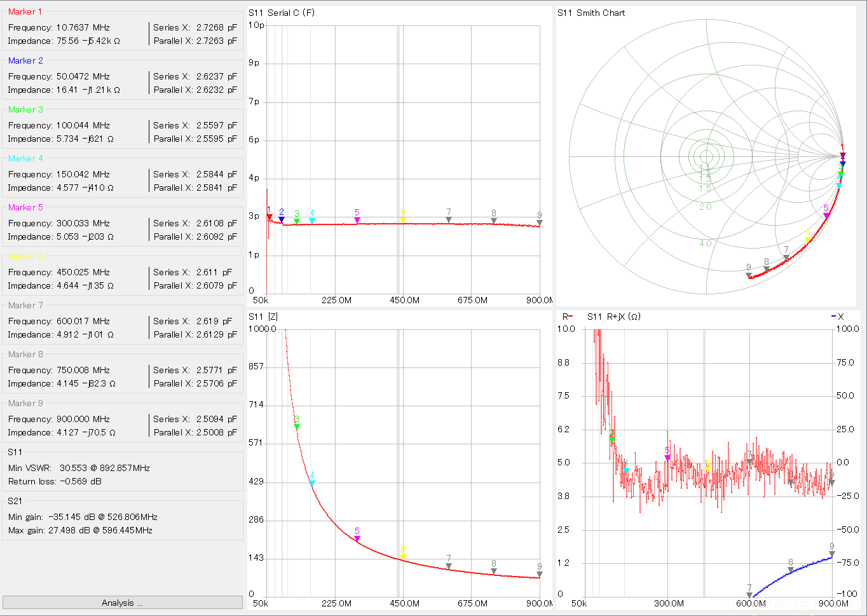The image size is (867, 616).
Task: Click the S11 Smith Chart title
Action: pyautogui.click(x=591, y=13)
